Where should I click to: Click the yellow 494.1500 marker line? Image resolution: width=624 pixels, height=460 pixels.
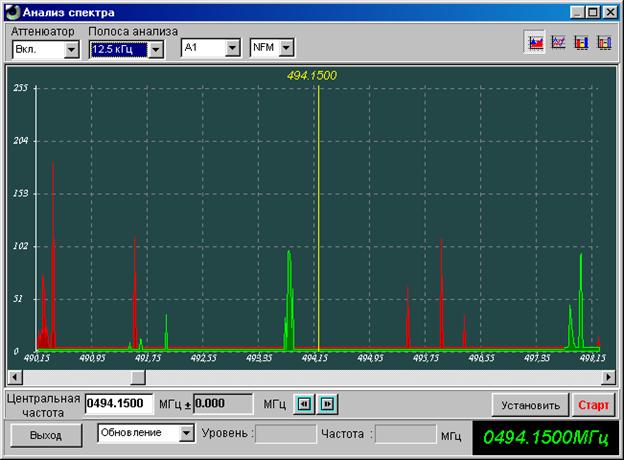(318, 218)
